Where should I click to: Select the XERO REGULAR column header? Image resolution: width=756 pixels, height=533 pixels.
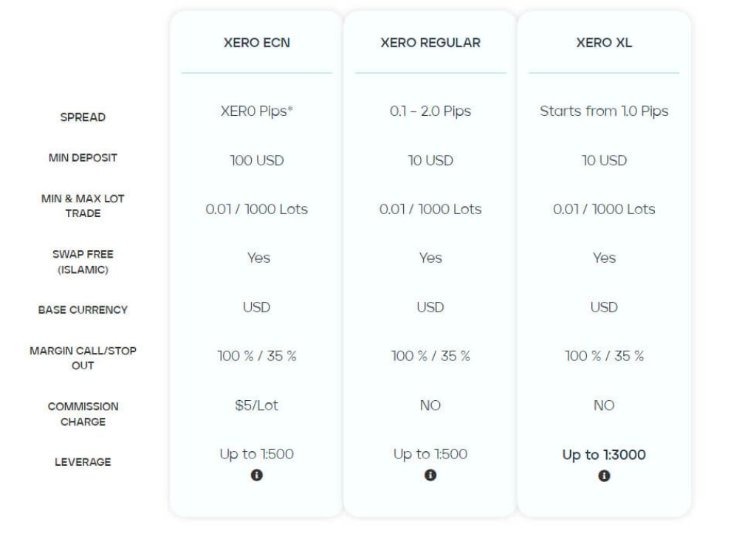[x=430, y=43]
